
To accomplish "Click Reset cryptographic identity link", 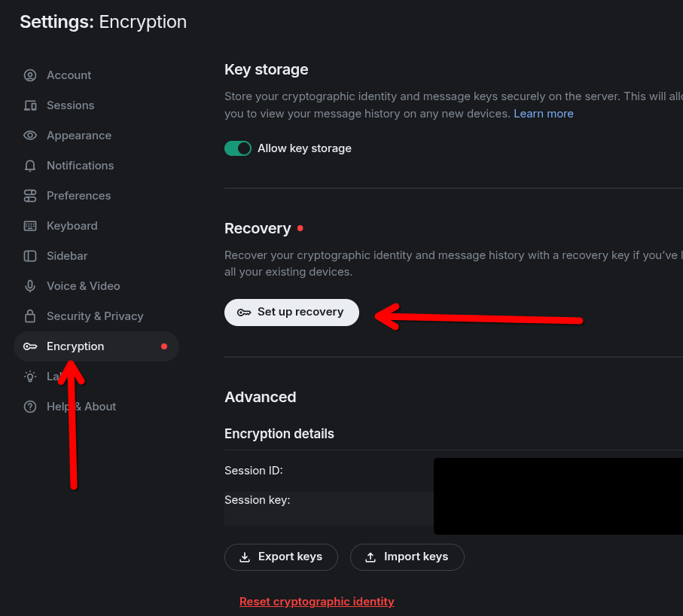I will pyautogui.click(x=316, y=602).
